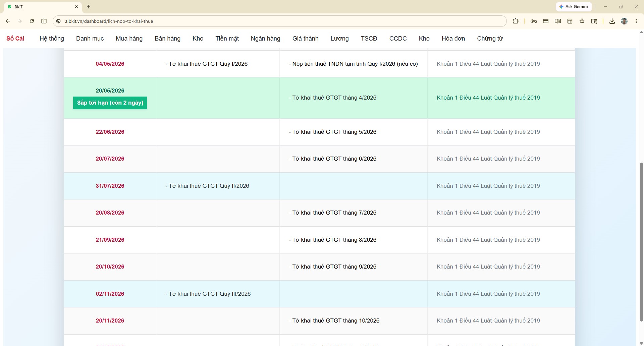
Task: Open the CCDC menu
Action: tap(398, 39)
